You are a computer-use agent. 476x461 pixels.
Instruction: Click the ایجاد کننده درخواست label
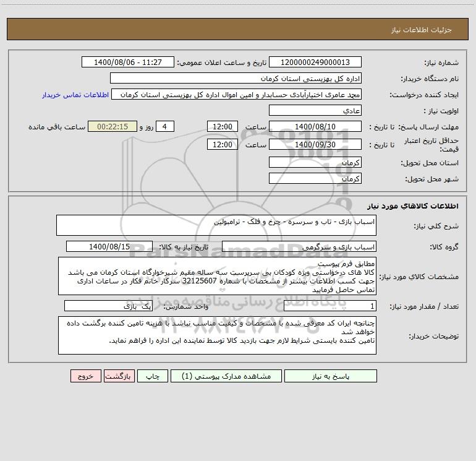[424, 95]
